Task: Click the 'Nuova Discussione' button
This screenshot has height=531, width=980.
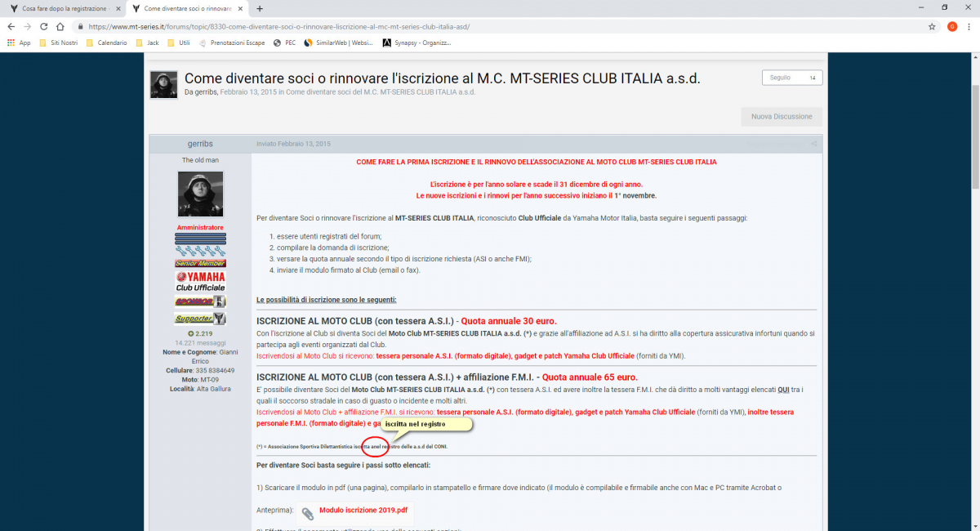Action: click(x=782, y=117)
